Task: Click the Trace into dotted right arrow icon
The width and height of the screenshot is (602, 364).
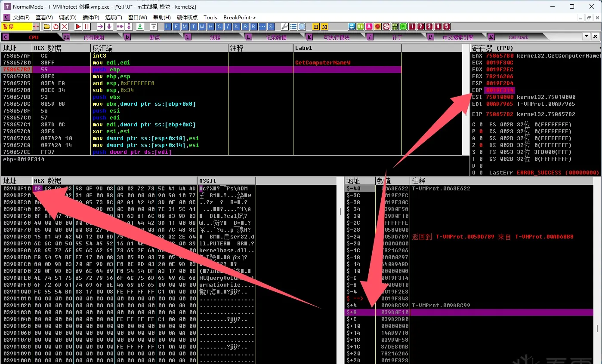Action: click(x=120, y=27)
